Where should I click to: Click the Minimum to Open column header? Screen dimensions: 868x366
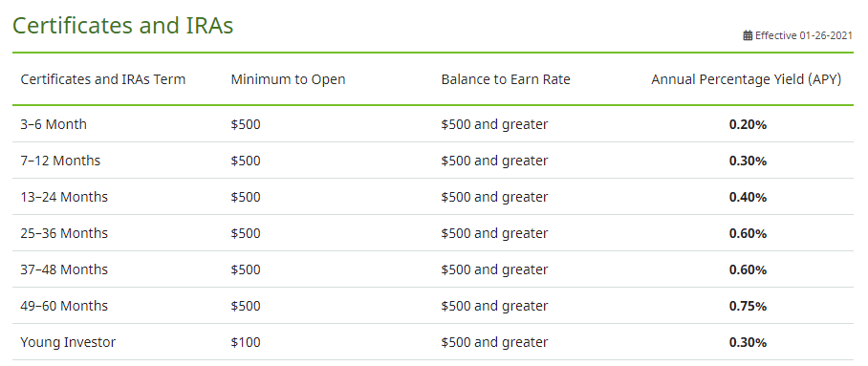click(x=288, y=79)
